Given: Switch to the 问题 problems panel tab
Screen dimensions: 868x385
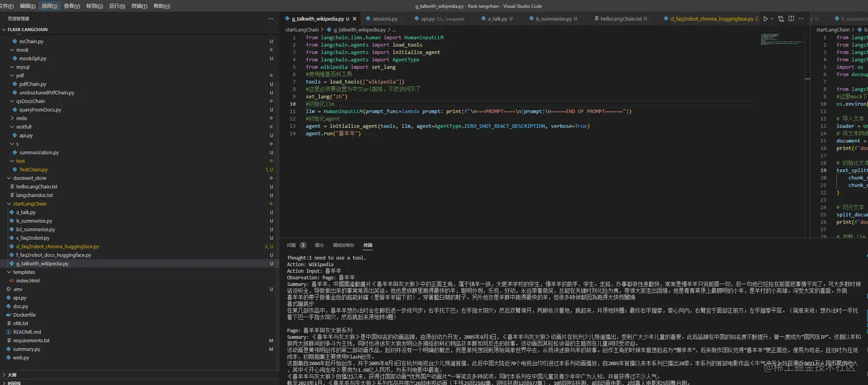Looking at the screenshot, I should click(x=292, y=245).
